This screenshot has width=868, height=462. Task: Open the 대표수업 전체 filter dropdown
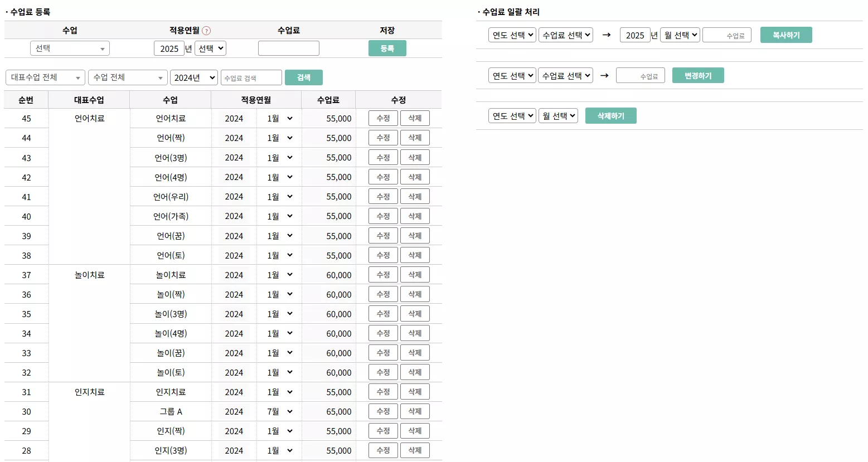pyautogui.click(x=45, y=77)
